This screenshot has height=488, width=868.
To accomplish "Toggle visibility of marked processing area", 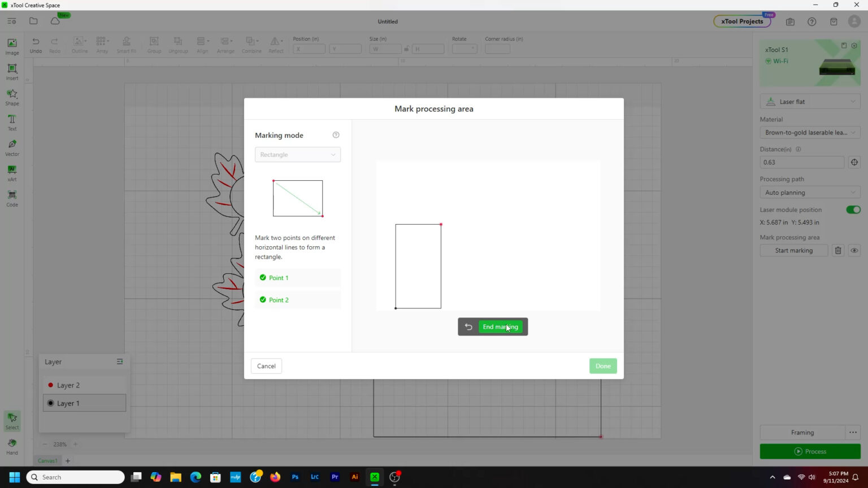I will click(x=854, y=251).
